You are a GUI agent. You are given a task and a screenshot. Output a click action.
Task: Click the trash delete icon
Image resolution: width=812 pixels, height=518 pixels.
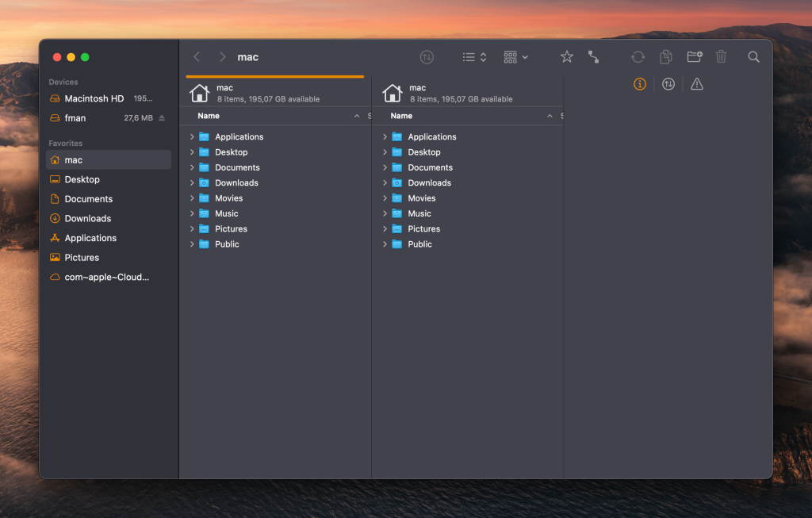[x=721, y=57]
